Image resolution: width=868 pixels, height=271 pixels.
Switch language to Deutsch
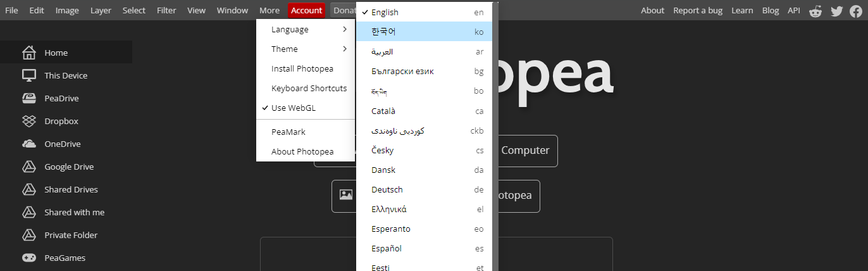pos(424,189)
